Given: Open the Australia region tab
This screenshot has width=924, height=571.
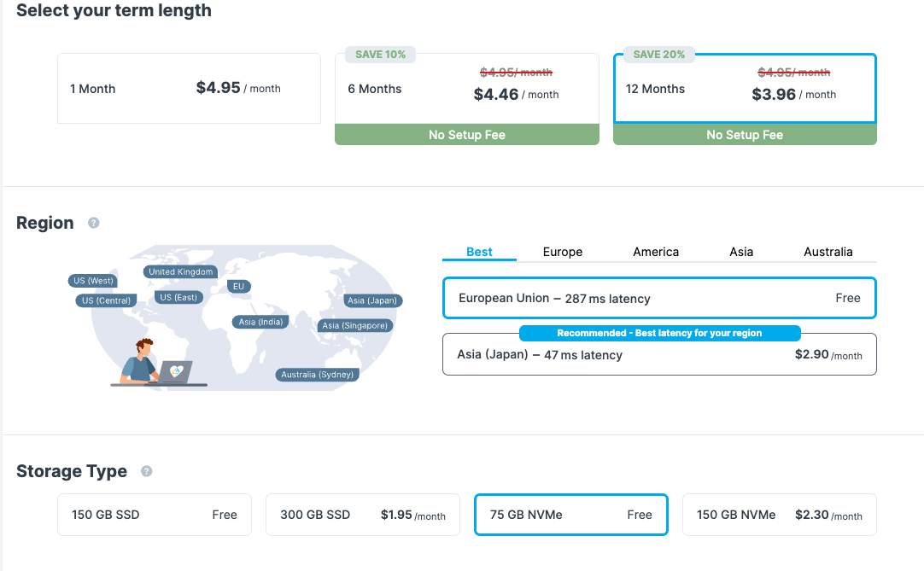Looking at the screenshot, I should point(828,252).
